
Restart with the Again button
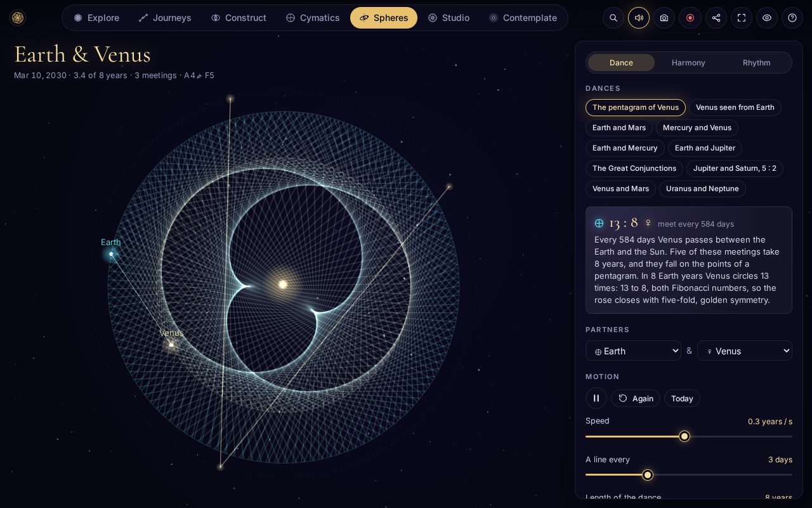(x=636, y=398)
